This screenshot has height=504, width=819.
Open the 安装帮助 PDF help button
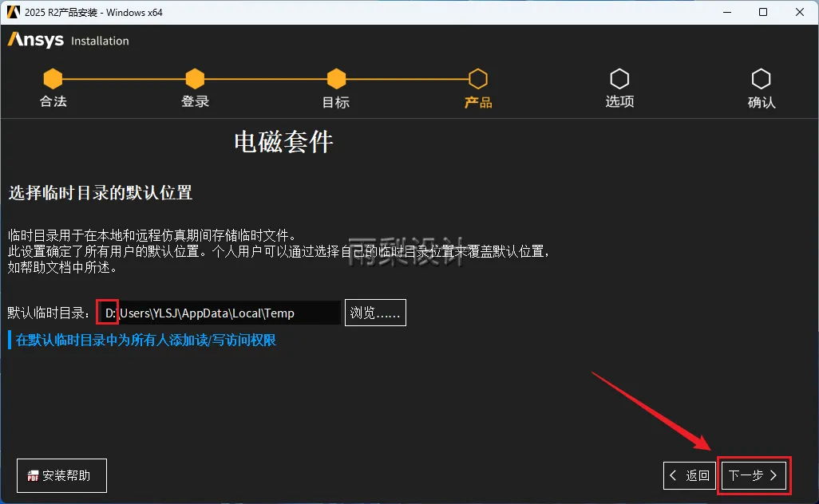pyautogui.click(x=61, y=475)
